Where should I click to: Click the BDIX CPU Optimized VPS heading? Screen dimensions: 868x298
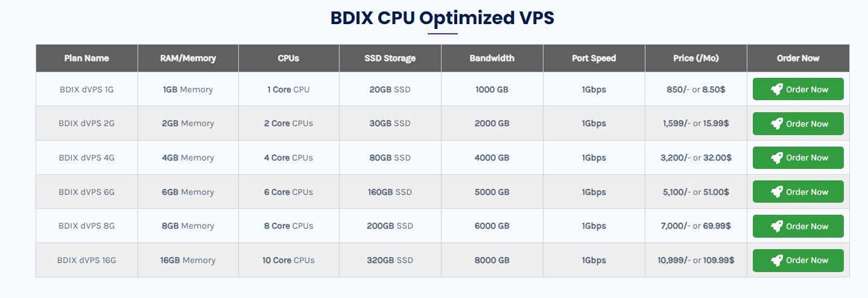(442, 18)
